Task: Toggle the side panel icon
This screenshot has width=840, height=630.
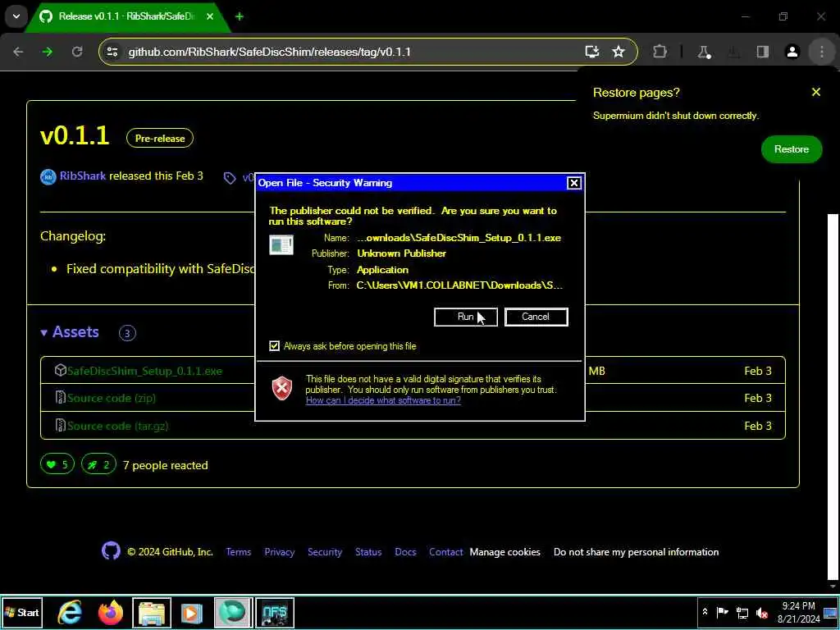Action: tap(762, 52)
